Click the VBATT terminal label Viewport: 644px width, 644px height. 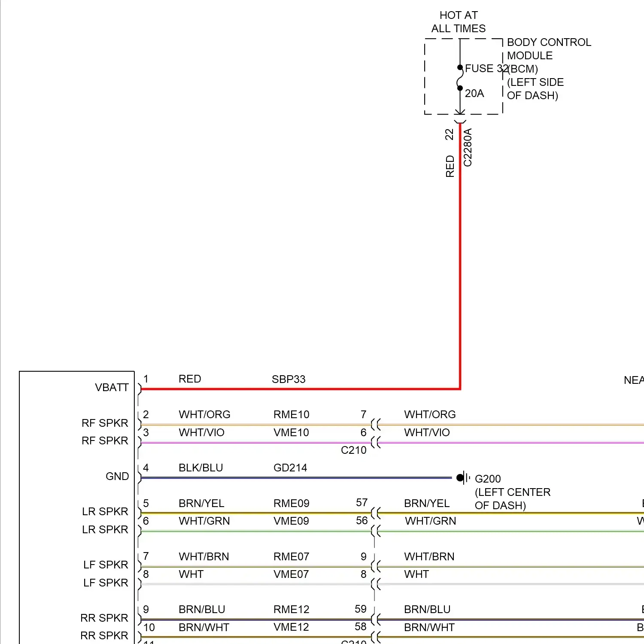click(x=112, y=388)
